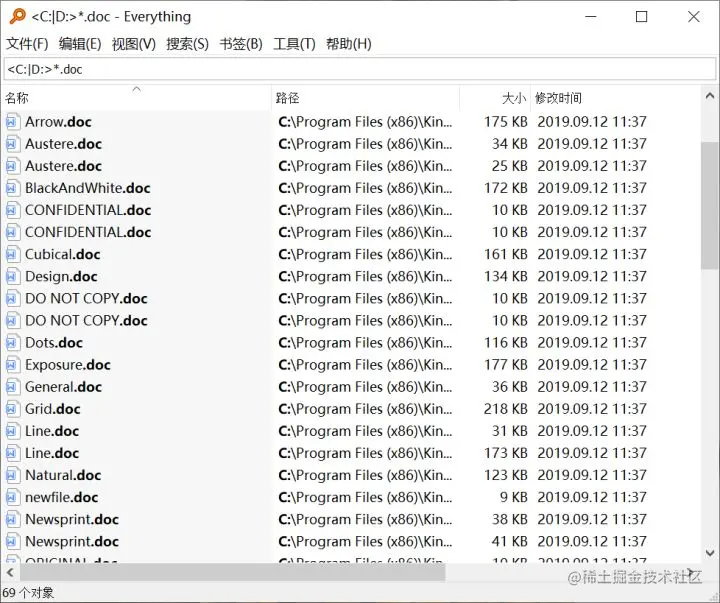
Task: Click path cell of Grid.doc row
Action: pos(366,409)
